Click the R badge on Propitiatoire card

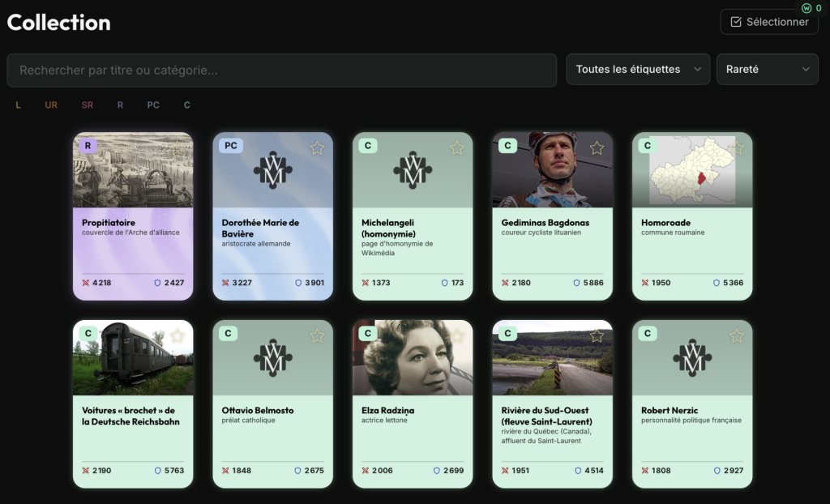pyautogui.click(x=88, y=145)
